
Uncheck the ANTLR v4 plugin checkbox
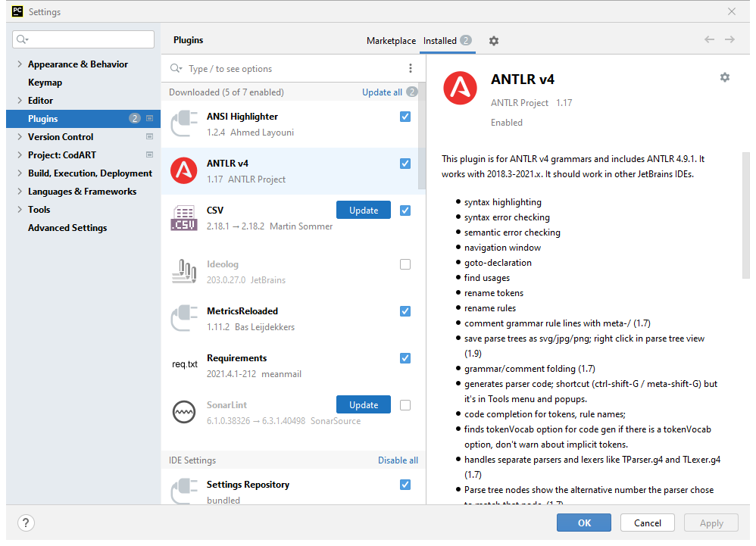coord(405,164)
